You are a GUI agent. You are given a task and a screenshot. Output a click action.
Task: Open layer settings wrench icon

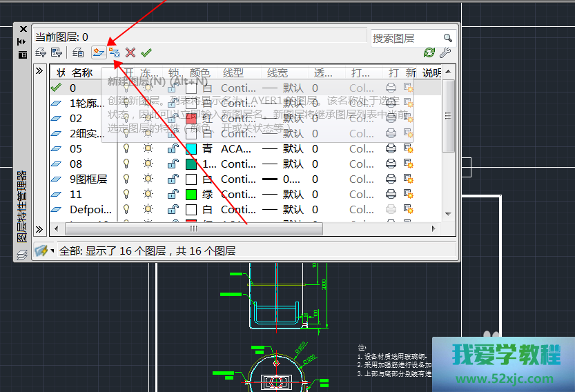coord(445,52)
